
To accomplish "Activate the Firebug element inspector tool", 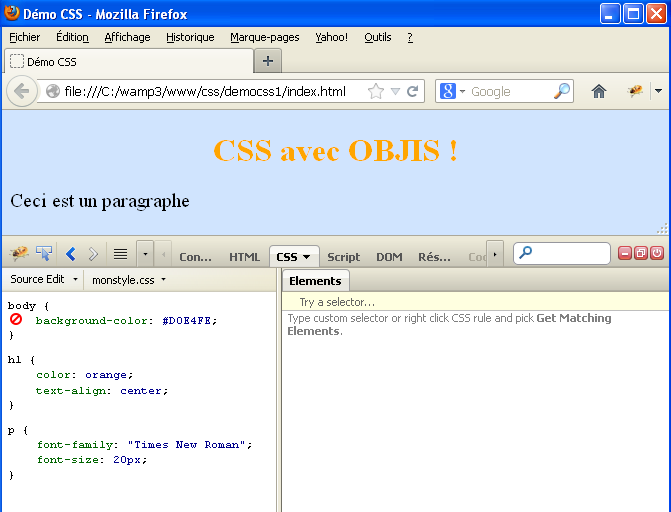I will pyautogui.click(x=44, y=254).
